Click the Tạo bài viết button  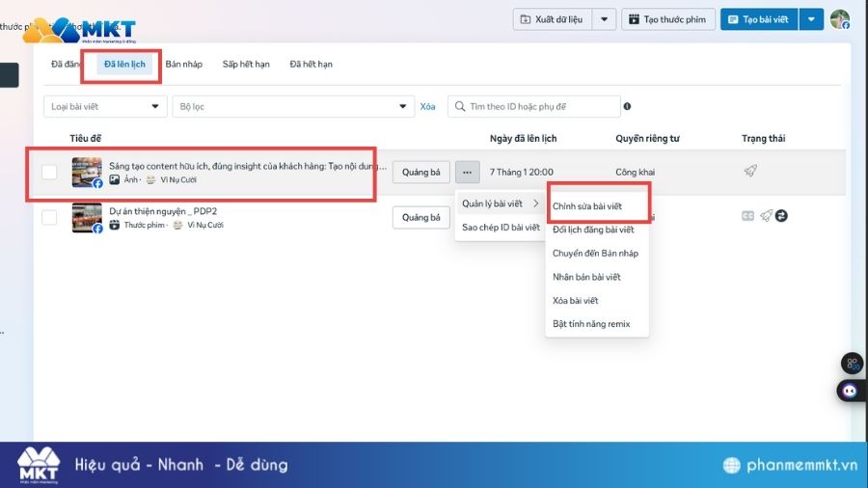(759, 19)
